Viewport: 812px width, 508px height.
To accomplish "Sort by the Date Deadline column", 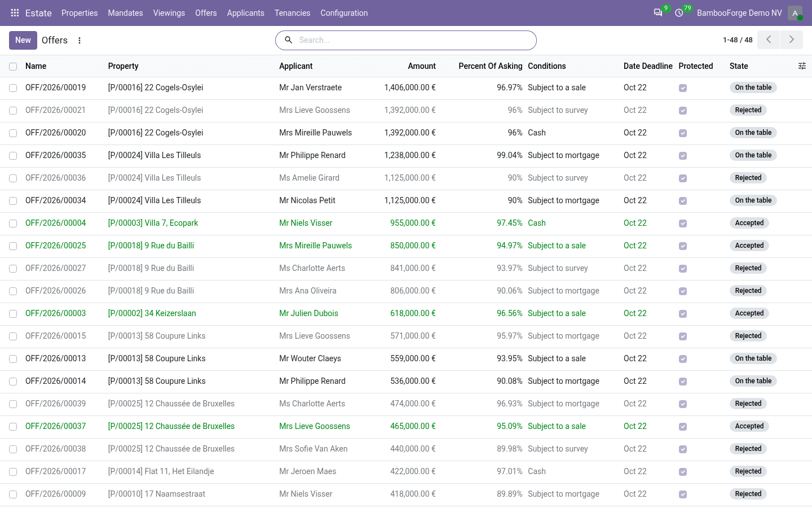I will [648, 66].
